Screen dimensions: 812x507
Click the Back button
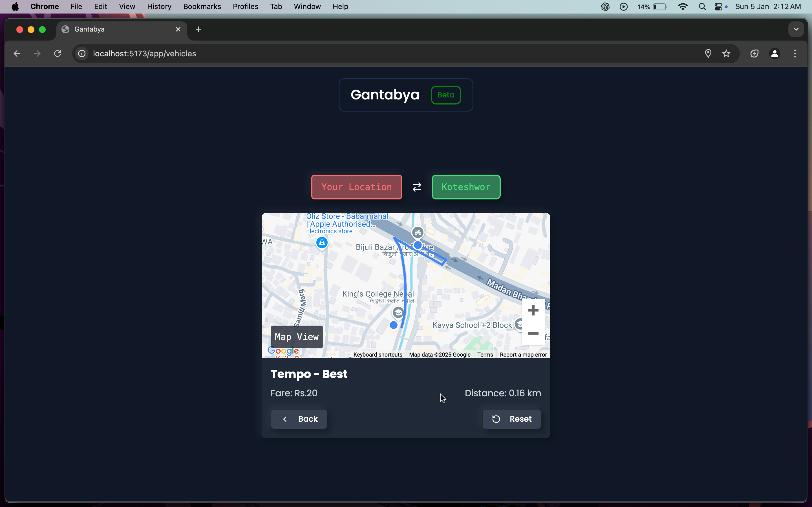pos(299,419)
